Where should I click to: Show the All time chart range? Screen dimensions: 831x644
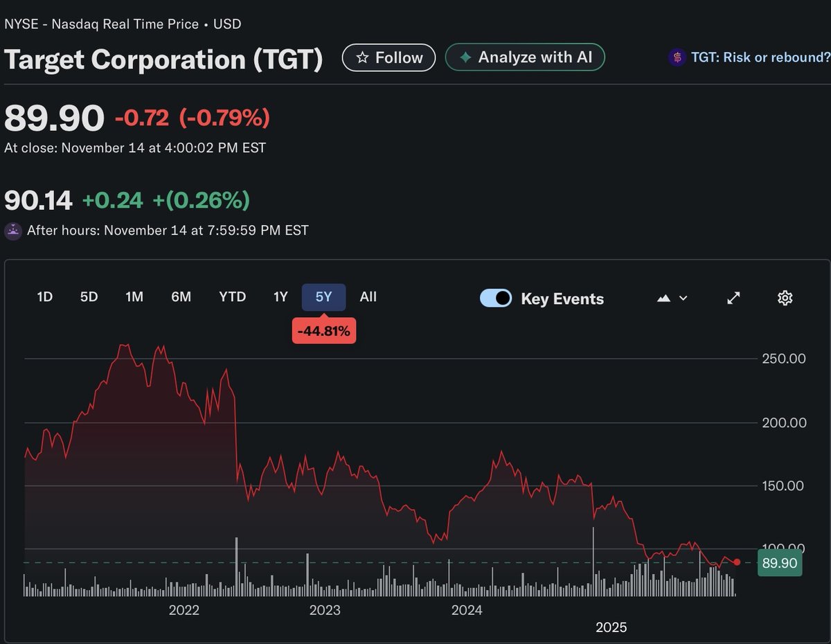click(x=368, y=297)
